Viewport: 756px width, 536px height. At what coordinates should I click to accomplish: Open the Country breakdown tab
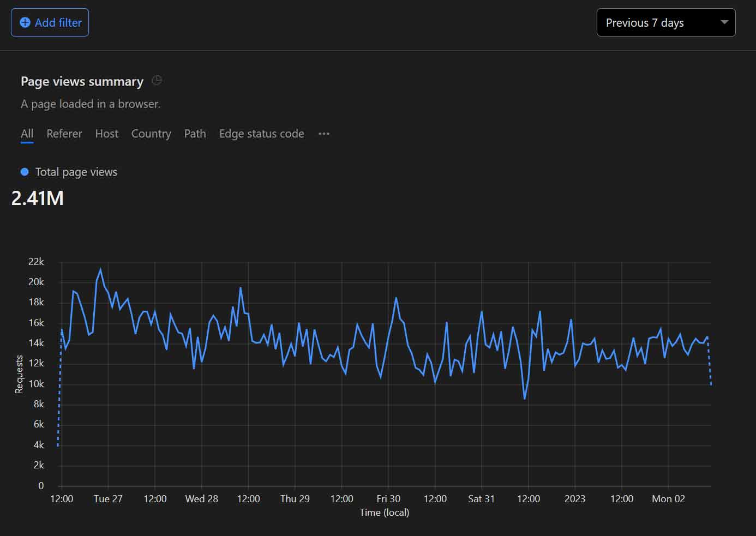click(151, 134)
